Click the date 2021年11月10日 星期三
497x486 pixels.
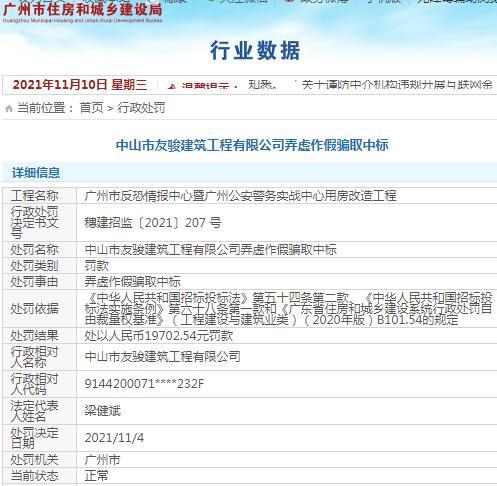tap(80, 85)
